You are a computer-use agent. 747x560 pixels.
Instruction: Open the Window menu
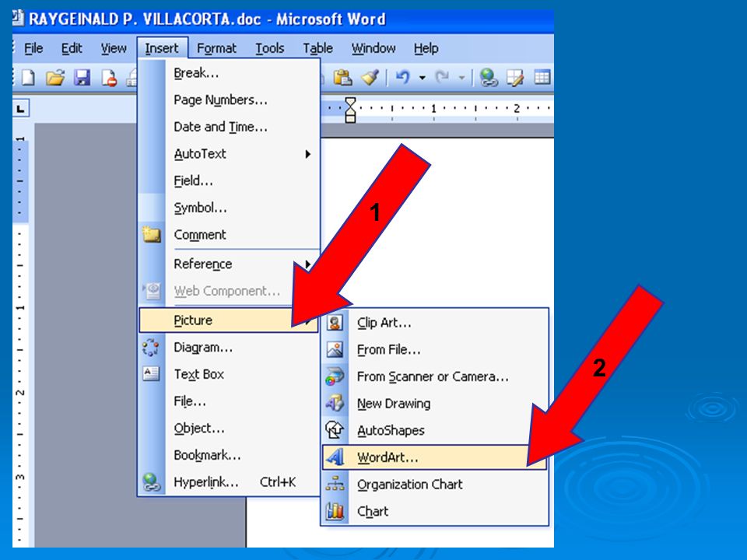373,48
